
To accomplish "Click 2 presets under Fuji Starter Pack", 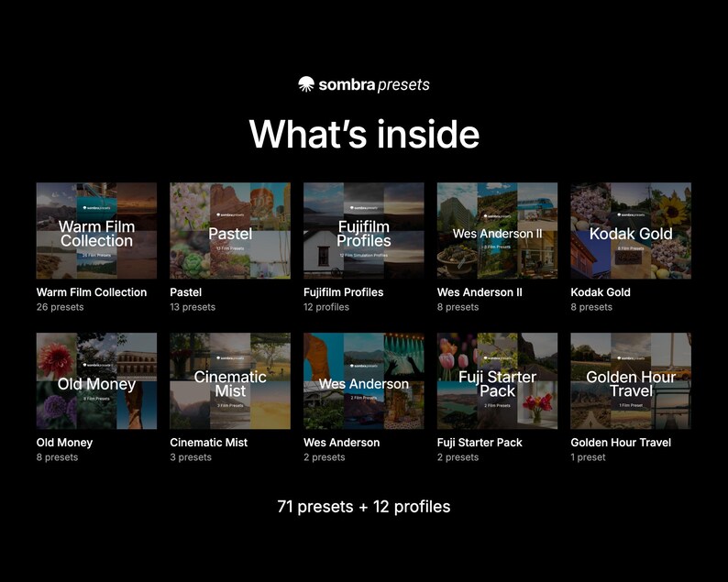I will 458,457.
